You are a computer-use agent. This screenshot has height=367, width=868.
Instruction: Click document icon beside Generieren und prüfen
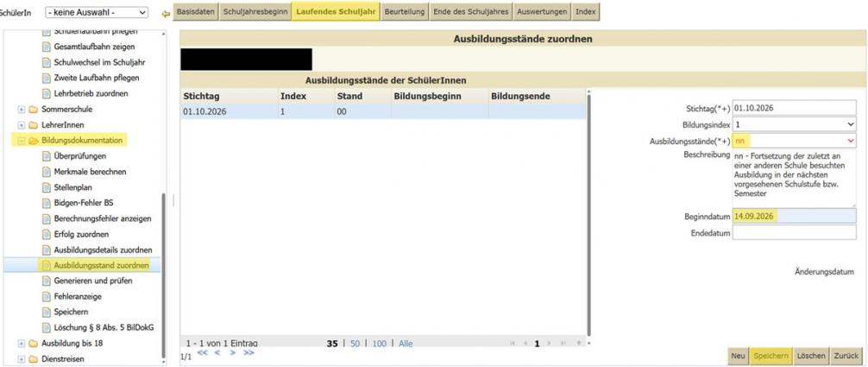pyautogui.click(x=47, y=281)
